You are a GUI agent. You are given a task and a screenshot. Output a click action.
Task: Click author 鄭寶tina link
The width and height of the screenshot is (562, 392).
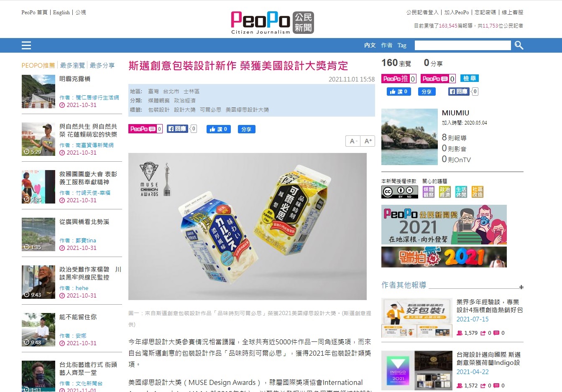point(86,240)
